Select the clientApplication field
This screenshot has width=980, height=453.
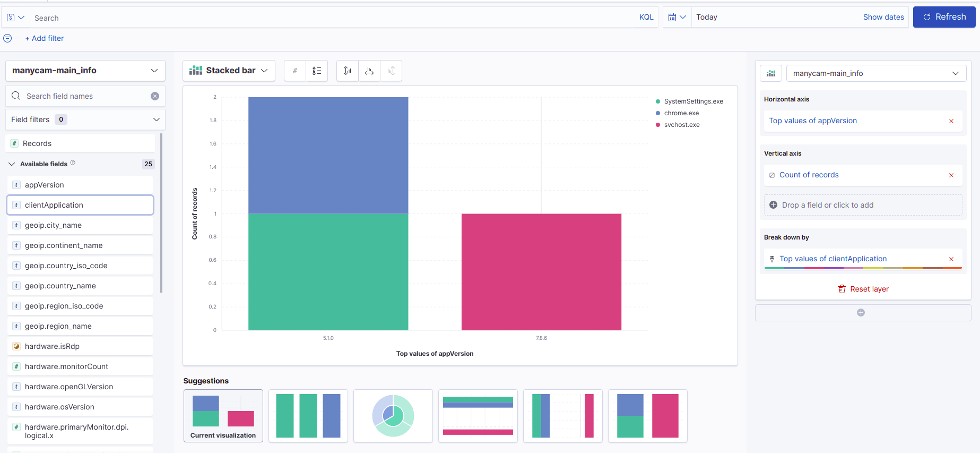pos(80,205)
